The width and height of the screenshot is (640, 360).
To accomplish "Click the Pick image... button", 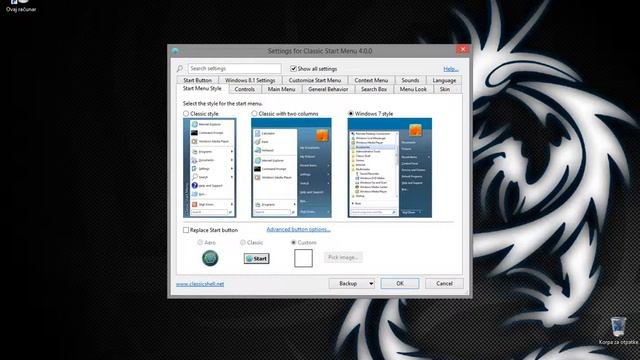I will point(343,258).
